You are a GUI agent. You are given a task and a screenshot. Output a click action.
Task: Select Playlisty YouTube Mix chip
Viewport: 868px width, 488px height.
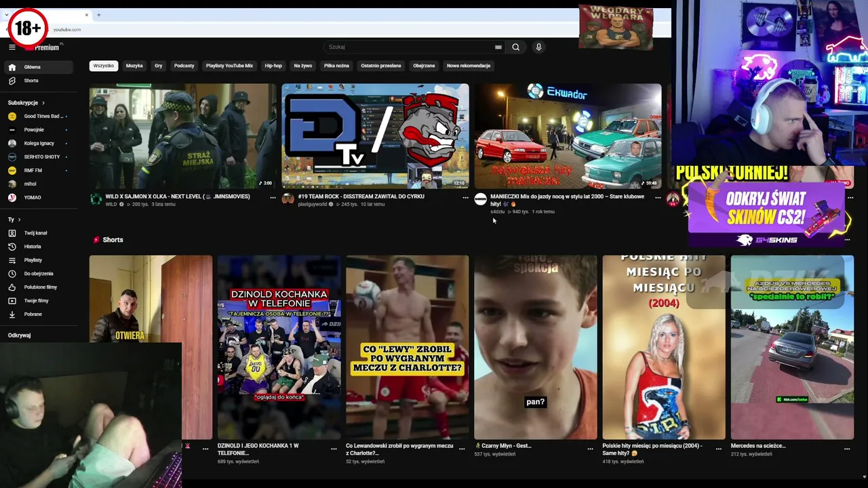229,66
